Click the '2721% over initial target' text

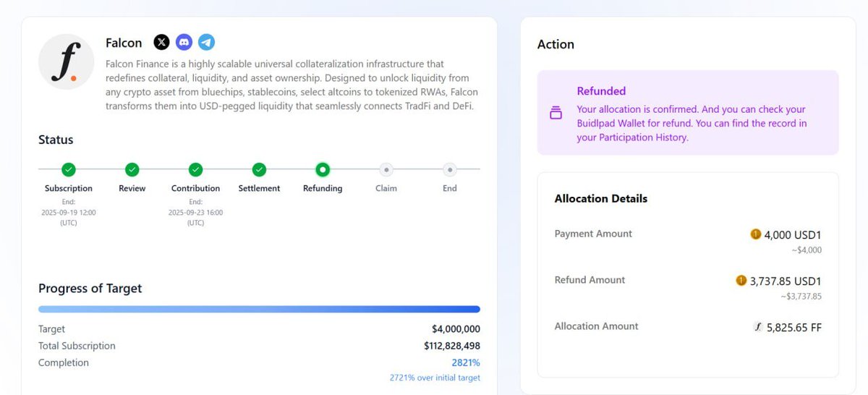435,378
